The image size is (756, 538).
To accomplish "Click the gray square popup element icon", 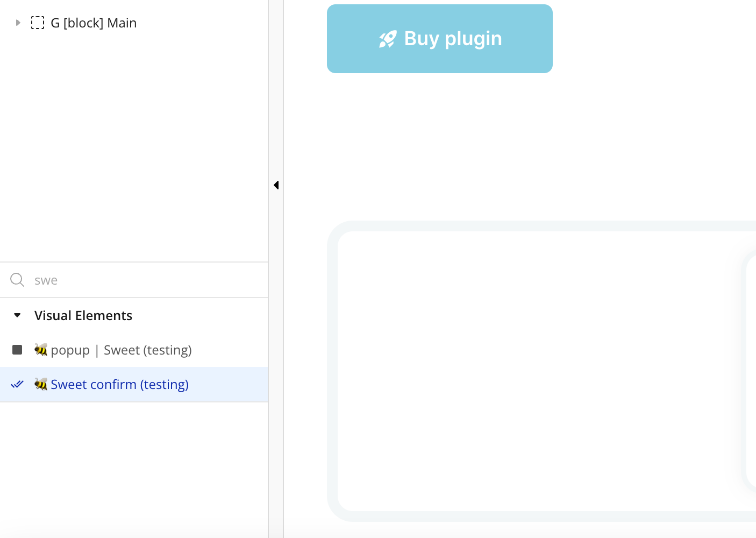I will point(17,350).
